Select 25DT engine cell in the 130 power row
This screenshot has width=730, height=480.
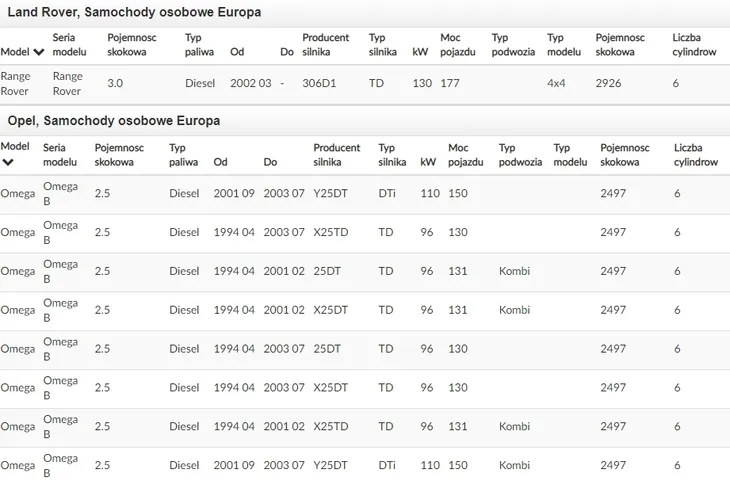[x=327, y=349]
